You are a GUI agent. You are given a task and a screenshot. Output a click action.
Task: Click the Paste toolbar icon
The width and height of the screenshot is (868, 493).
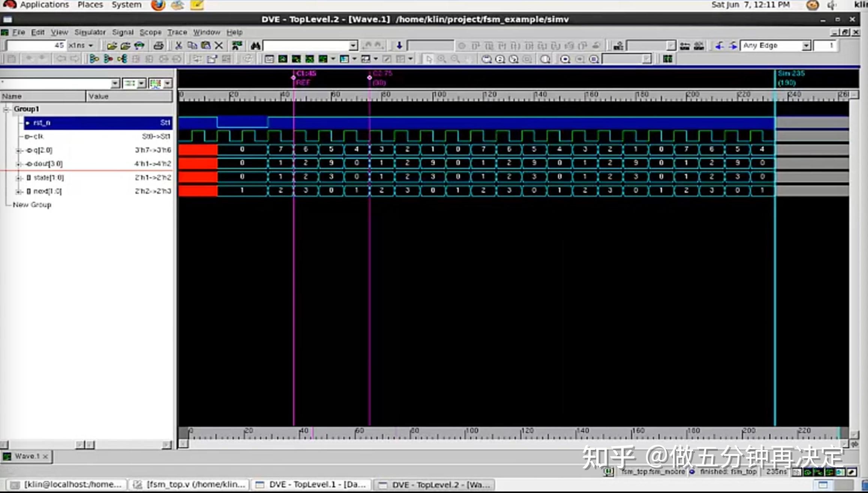tap(205, 45)
